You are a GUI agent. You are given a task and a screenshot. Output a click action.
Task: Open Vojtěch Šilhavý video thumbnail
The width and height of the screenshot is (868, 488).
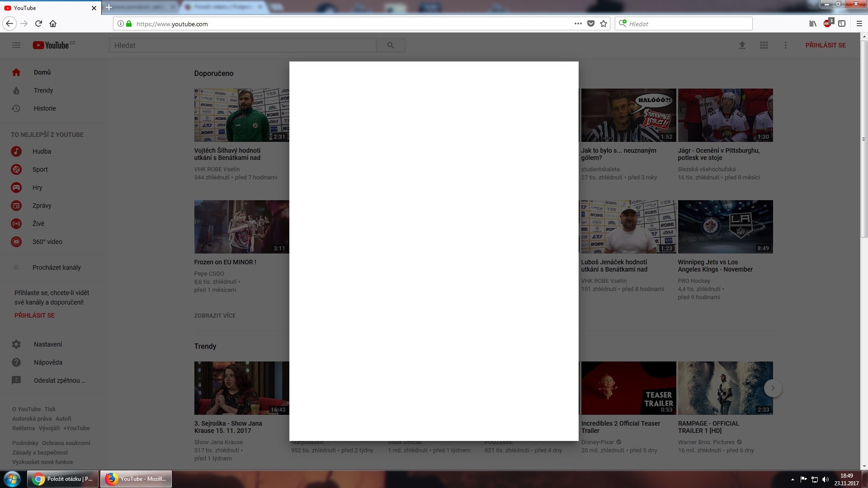(241, 115)
